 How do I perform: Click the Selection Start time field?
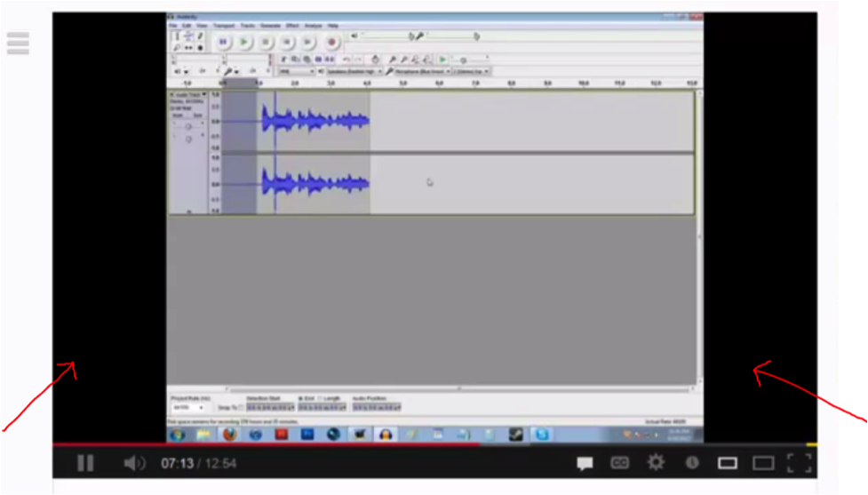click(270, 408)
